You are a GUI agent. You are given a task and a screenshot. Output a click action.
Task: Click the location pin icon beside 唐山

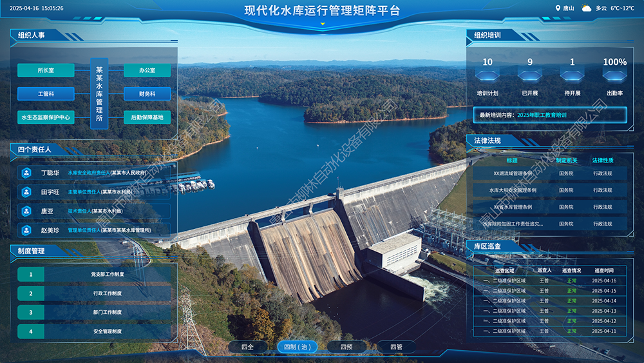click(x=558, y=8)
